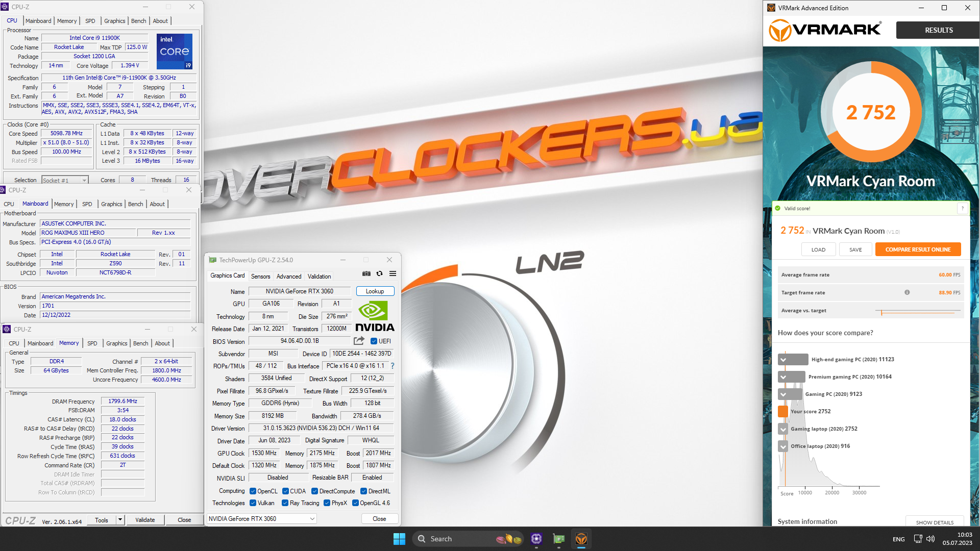Click the ENG language indicator
The width and height of the screenshot is (980, 551).
(x=898, y=539)
